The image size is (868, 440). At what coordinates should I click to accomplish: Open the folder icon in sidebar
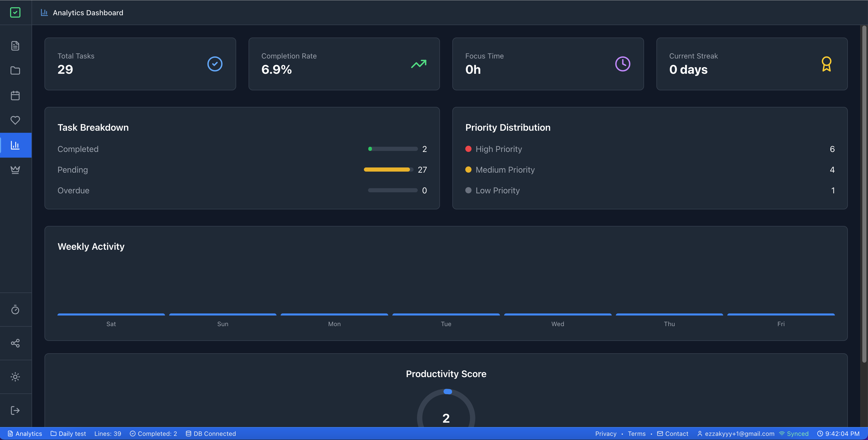click(x=15, y=70)
